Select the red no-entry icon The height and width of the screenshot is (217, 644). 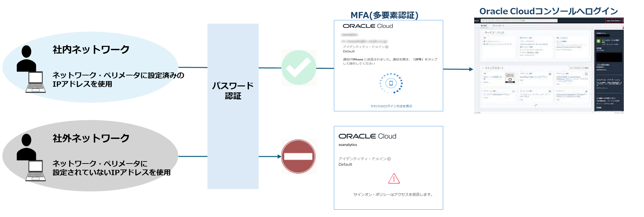299,157
